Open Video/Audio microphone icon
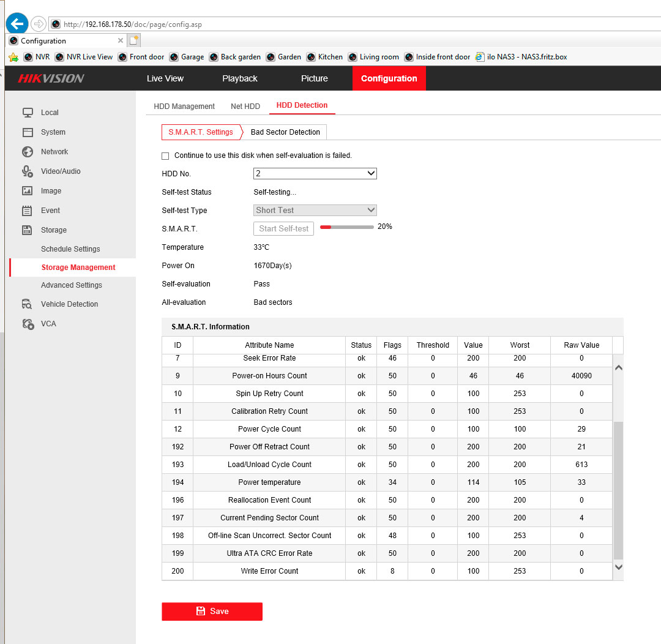The height and width of the screenshot is (644, 661). click(28, 171)
